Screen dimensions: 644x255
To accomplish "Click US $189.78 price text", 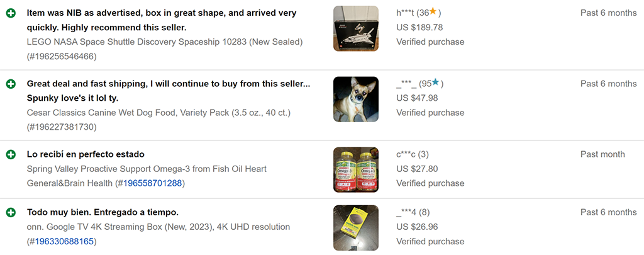I will pos(419,28).
